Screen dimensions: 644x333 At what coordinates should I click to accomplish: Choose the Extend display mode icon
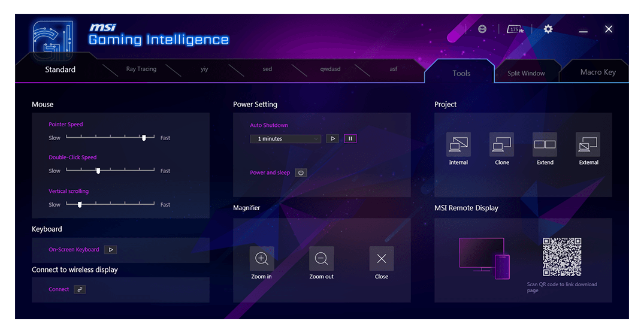click(x=545, y=144)
